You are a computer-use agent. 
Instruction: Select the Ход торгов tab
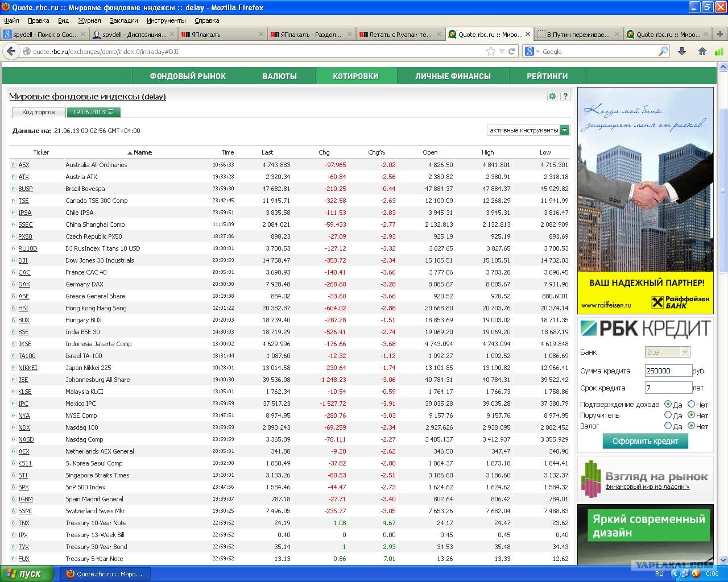(x=39, y=112)
